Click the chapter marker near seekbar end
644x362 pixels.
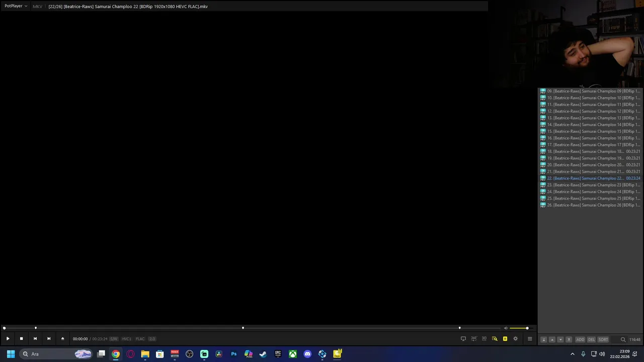coord(459,328)
